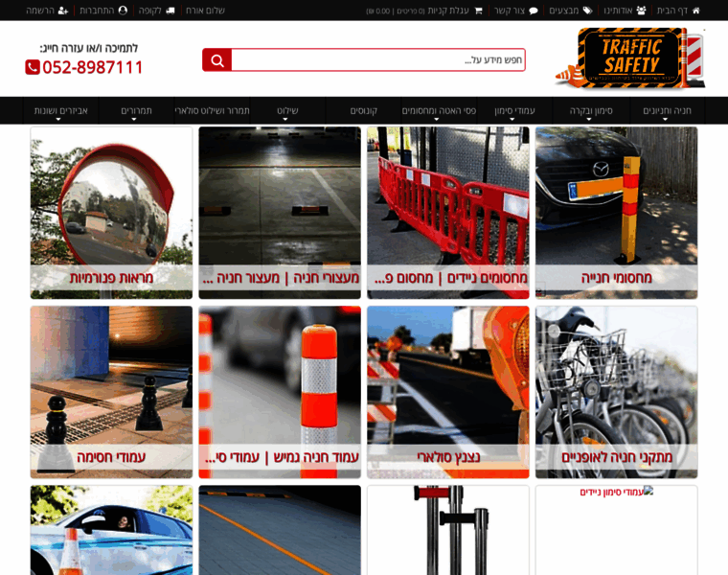This screenshot has width=728, height=575.
Task: Expand the חניה וחניונים menu
Action: tap(667, 111)
